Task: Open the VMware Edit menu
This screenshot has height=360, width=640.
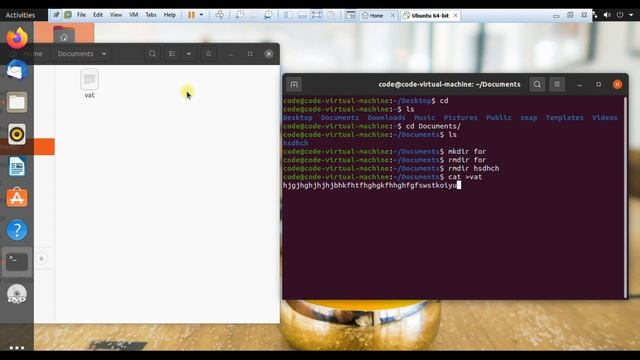Action: pyautogui.click(x=98, y=15)
